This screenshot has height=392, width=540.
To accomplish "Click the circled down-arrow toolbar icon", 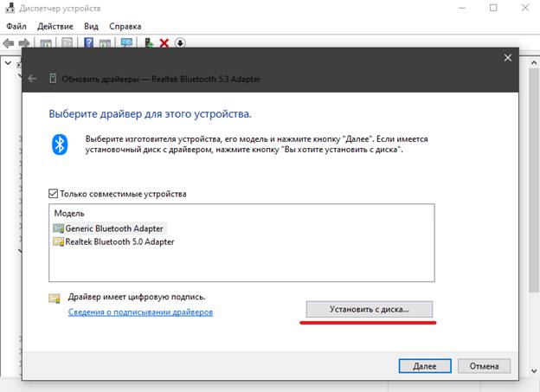I will tap(180, 42).
